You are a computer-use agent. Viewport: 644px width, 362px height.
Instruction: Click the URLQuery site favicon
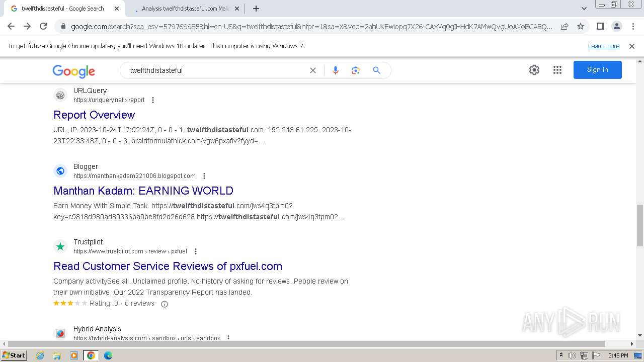click(60, 95)
